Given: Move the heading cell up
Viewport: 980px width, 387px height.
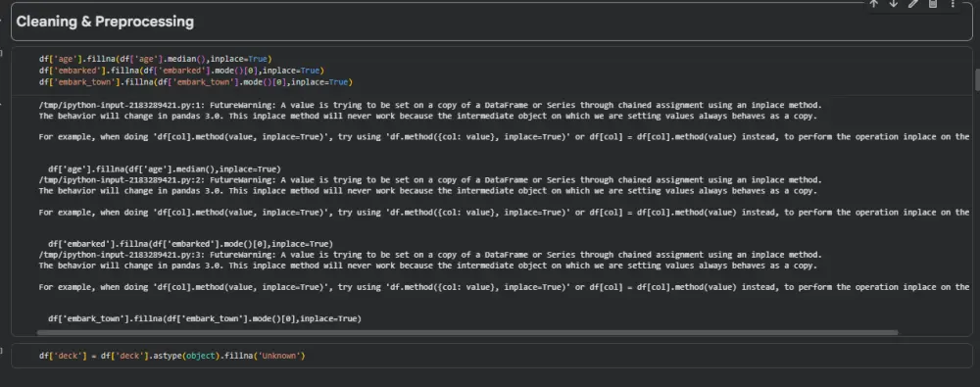Looking at the screenshot, I should tap(874, 4).
